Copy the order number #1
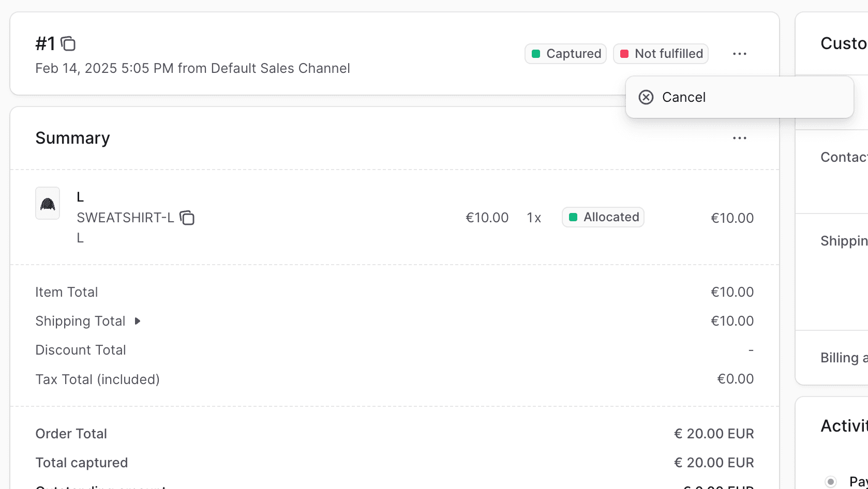The height and width of the screenshot is (489, 868). (x=68, y=44)
